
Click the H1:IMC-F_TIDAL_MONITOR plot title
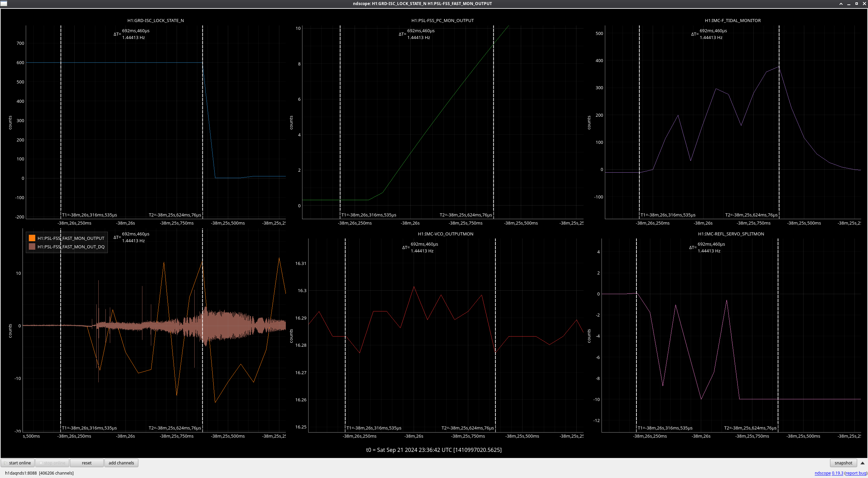[x=733, y=21]
